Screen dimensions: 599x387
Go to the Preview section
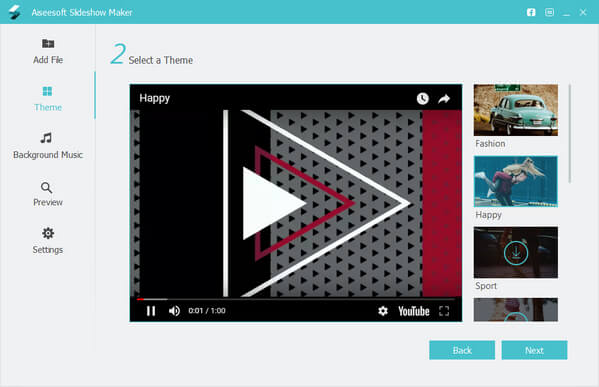click(47, 194)
